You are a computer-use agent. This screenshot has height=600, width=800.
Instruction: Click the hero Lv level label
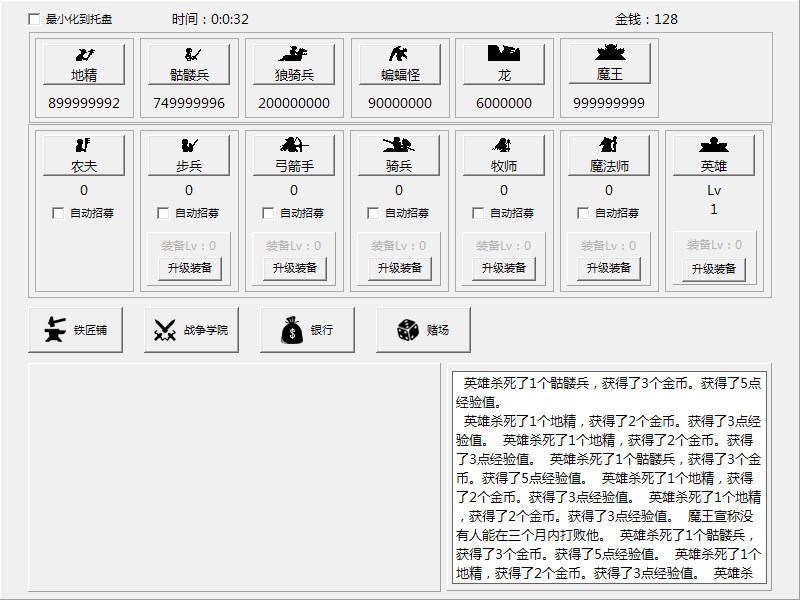point(714,190)
